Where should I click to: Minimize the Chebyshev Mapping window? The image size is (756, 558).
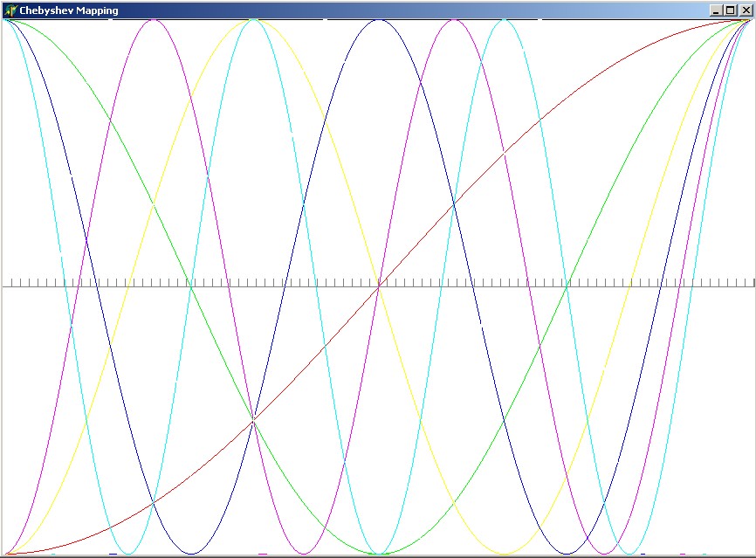(x=716, y=10)
